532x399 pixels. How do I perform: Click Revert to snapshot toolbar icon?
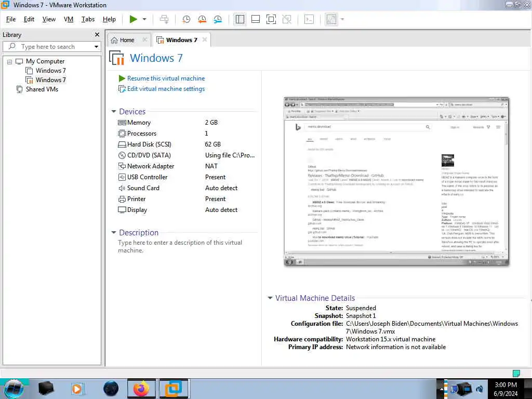[x=202, y=19]
